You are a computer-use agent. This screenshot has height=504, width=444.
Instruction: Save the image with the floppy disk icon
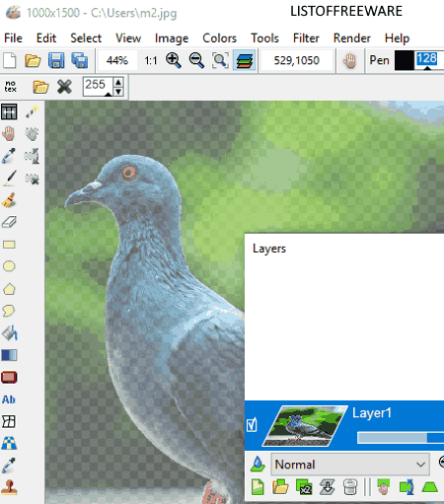[56, 60]
